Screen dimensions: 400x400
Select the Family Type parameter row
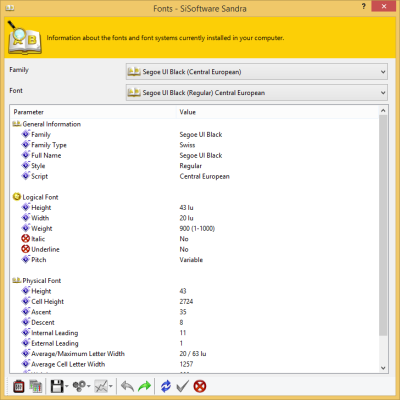click(x=195, y=145)
